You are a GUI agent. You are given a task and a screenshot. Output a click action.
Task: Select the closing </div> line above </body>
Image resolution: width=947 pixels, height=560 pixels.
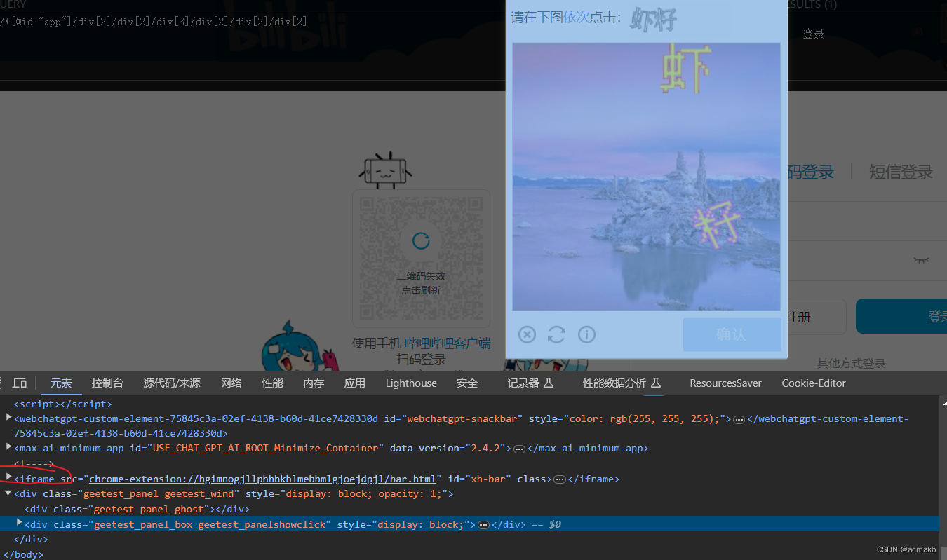pyautogui.click(x=31, y=540)
